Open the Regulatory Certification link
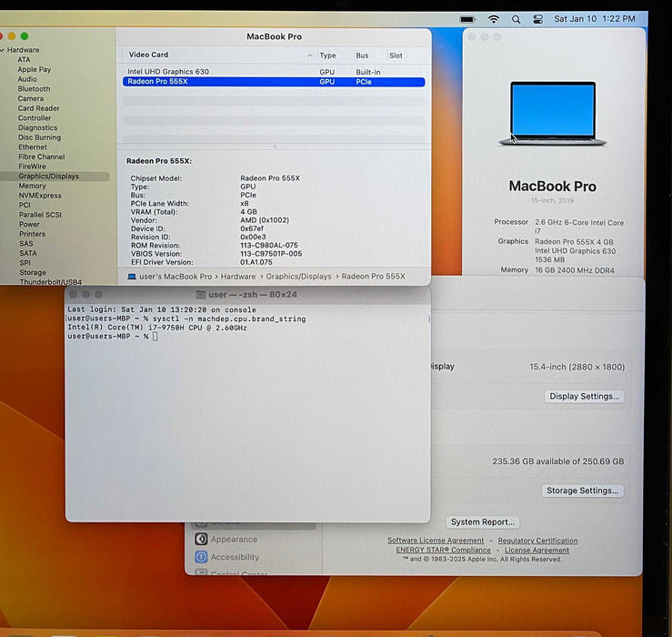 pos(537,541)
